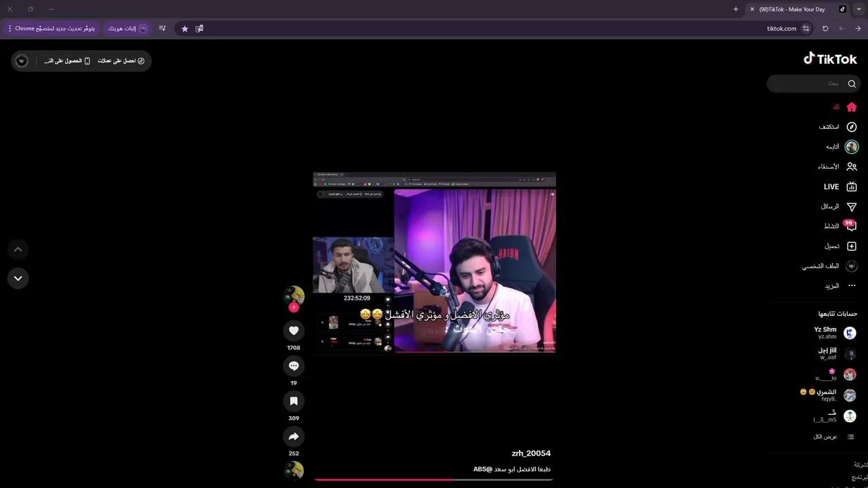Click the Upload plus icon
This screenshot has height=488, width=868.
pyautogui.click(x=852, y=246)
